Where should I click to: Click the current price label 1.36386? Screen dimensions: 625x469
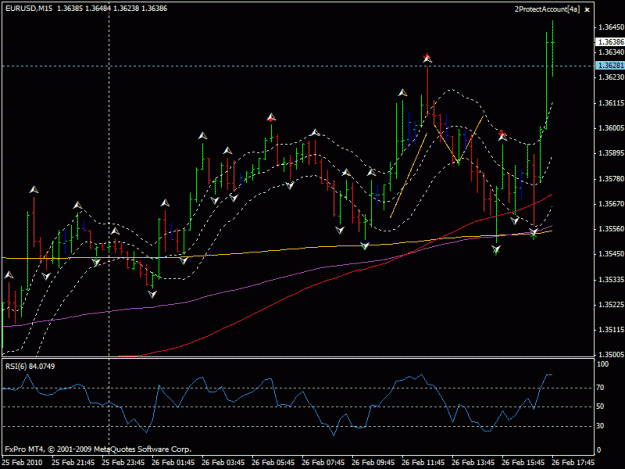coord(610,42)
